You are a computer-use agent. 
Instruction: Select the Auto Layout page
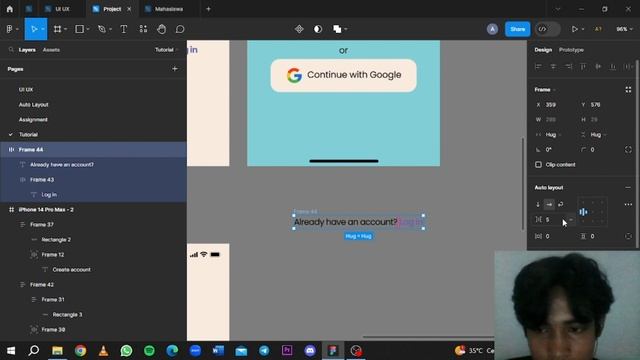(x=33, y=104)
